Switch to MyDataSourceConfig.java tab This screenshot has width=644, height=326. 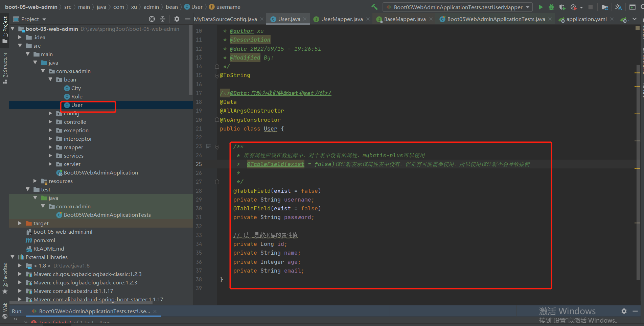click(x=225, y=19)
